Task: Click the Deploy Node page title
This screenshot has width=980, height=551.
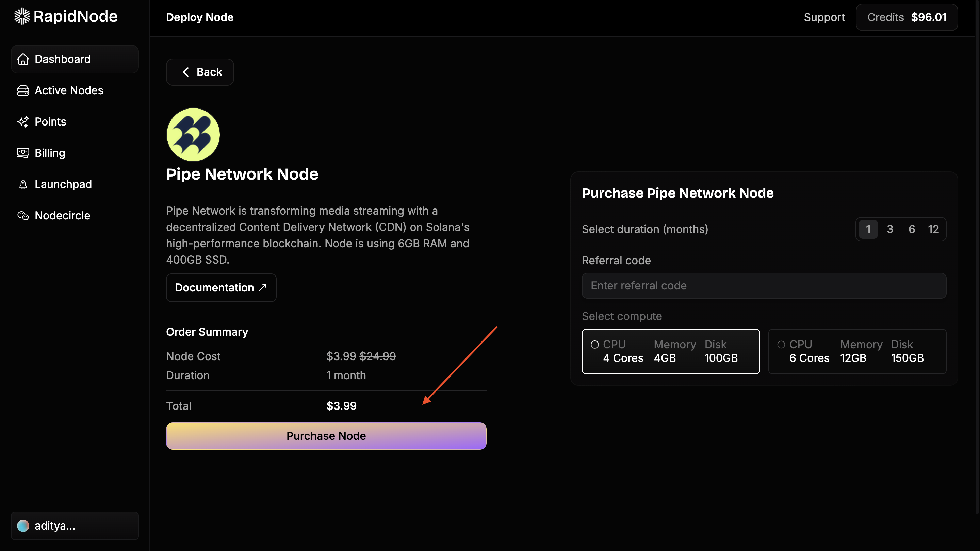Action: 200,17
